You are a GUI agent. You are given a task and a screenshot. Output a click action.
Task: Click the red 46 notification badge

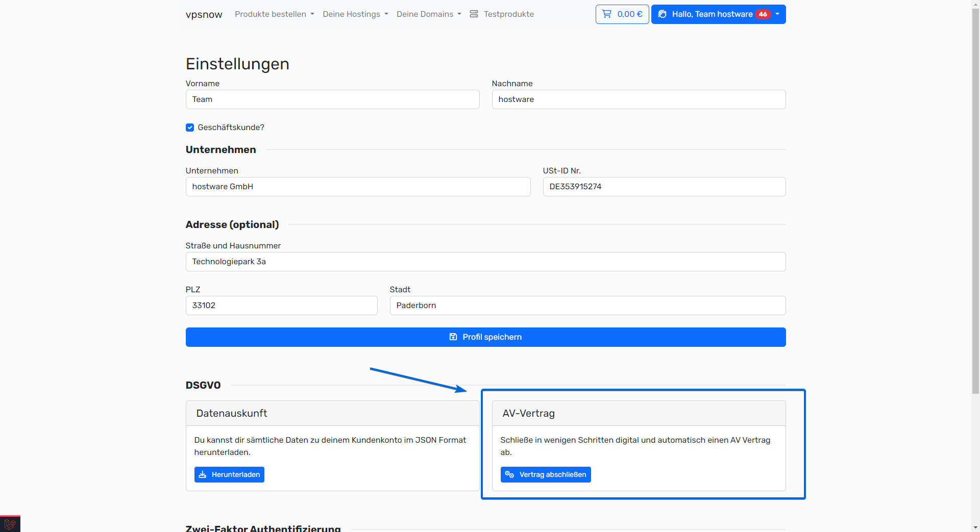[x=763, y=14]
